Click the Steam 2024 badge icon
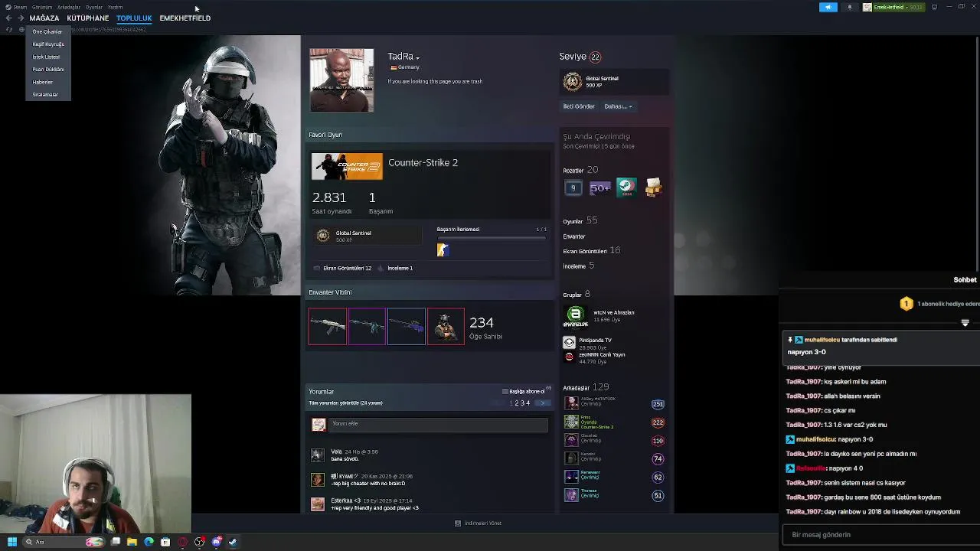The height and width of the screenshot is (551, 980). pos(626,187)
